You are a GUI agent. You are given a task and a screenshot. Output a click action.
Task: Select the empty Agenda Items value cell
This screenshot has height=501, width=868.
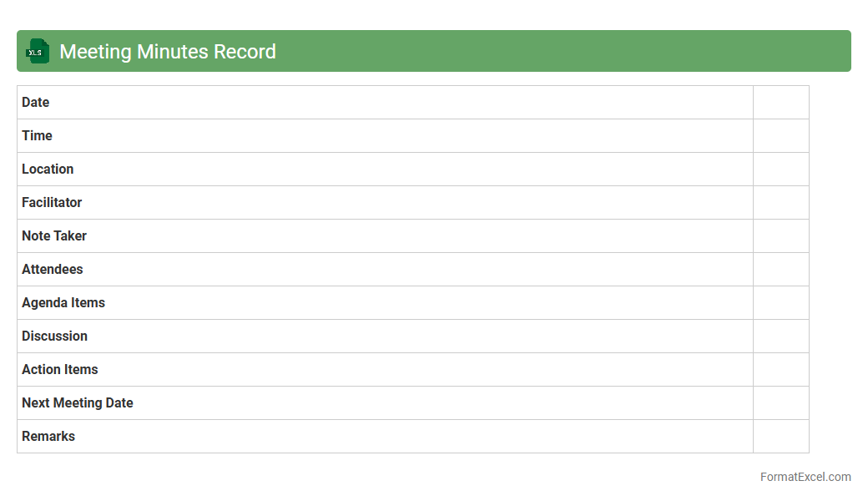click(780, 303)
